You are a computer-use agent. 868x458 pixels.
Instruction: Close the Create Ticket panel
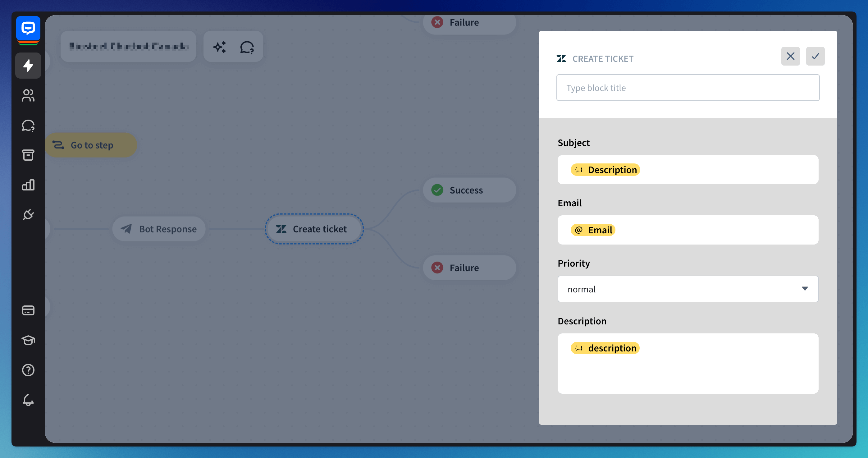coord(790,56)
